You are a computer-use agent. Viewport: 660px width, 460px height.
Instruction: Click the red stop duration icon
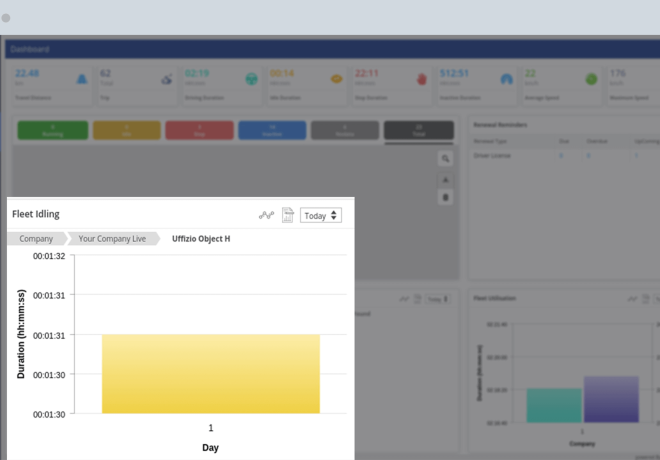[421, 78]
